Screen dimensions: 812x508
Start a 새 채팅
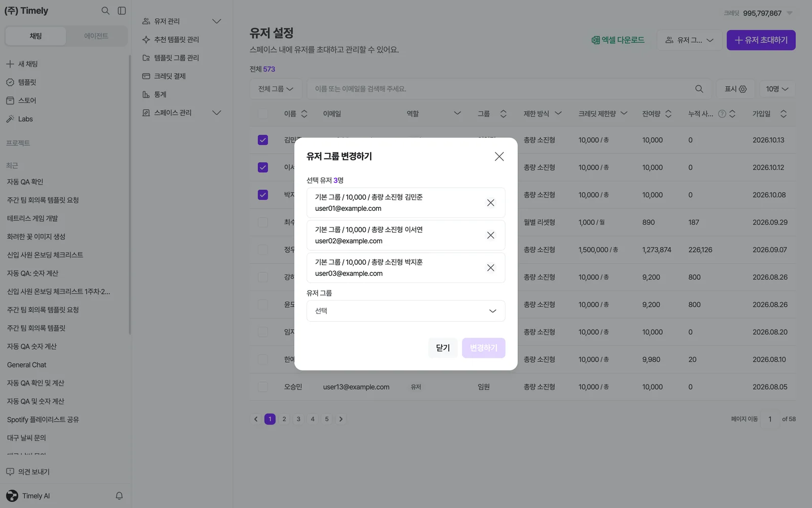click(22, 64)
